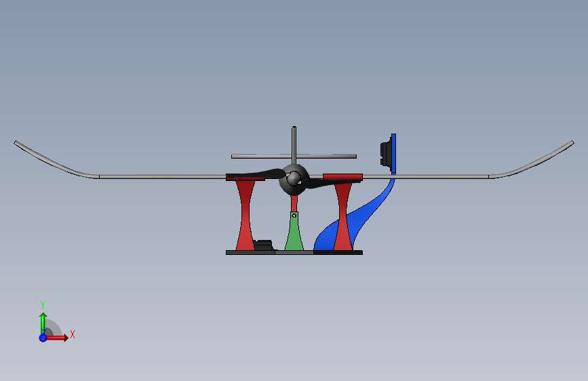Select the black base plate under stands

[x=294, y=253]
